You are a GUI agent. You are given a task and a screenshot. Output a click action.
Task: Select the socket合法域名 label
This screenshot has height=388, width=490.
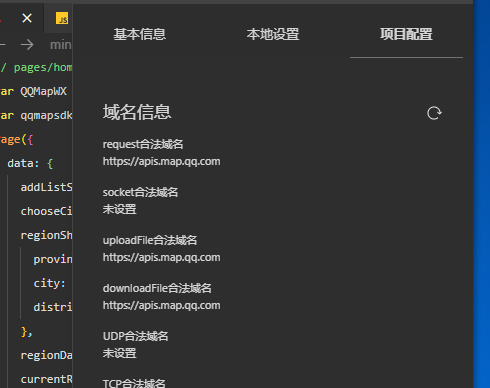click(x=140, y=192)
